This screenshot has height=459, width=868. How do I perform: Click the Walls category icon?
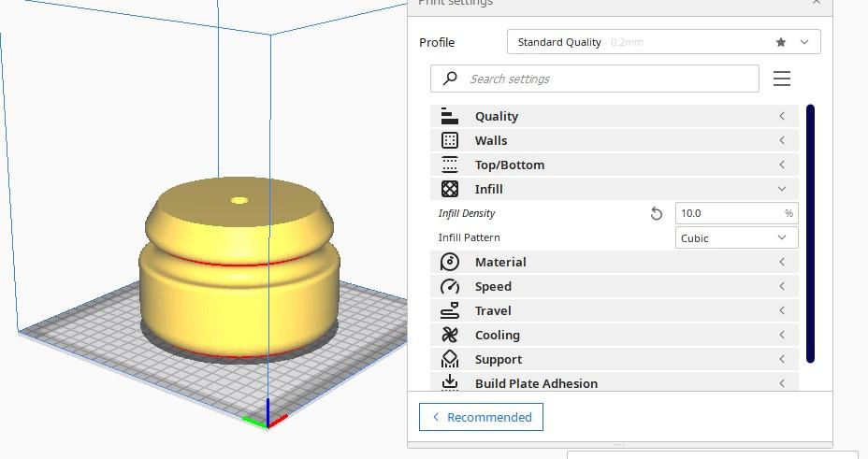coord(450,140)
